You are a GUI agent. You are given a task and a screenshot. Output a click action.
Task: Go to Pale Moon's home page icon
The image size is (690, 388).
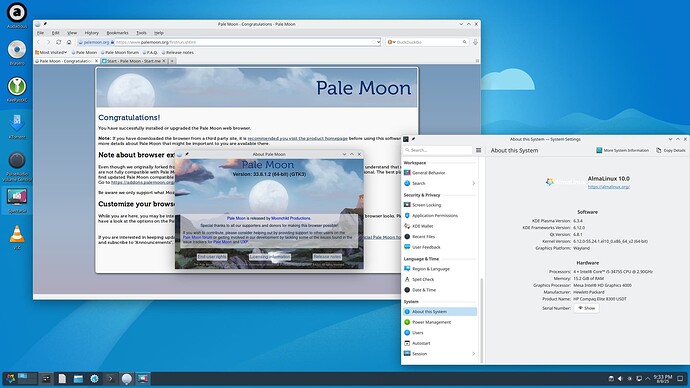pos(69,42)
